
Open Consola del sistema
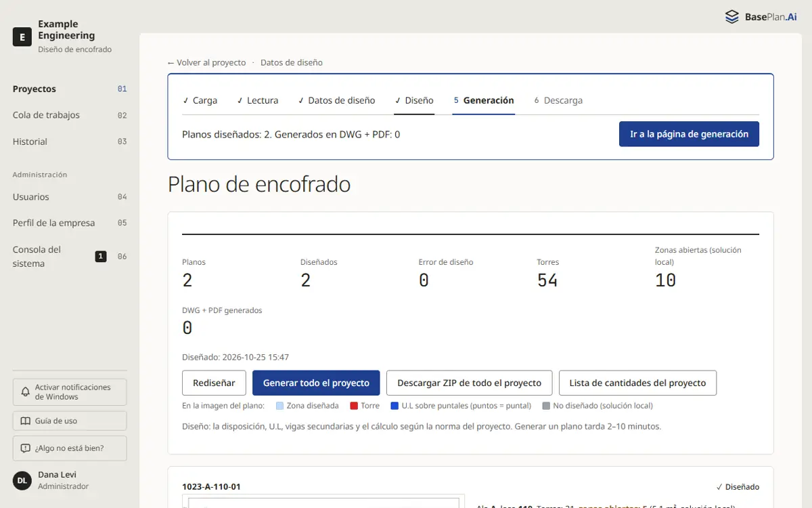(x=70, y=257)
